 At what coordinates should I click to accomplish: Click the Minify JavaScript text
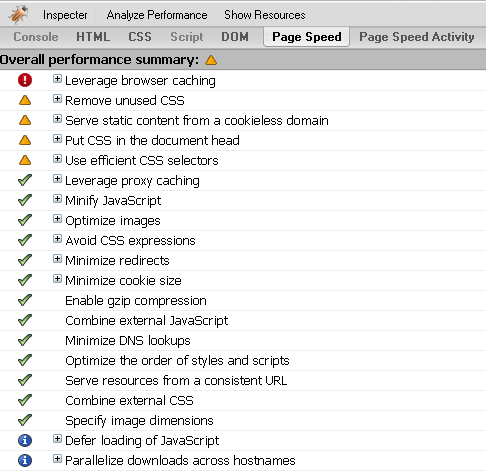click(x=113, y=201)
